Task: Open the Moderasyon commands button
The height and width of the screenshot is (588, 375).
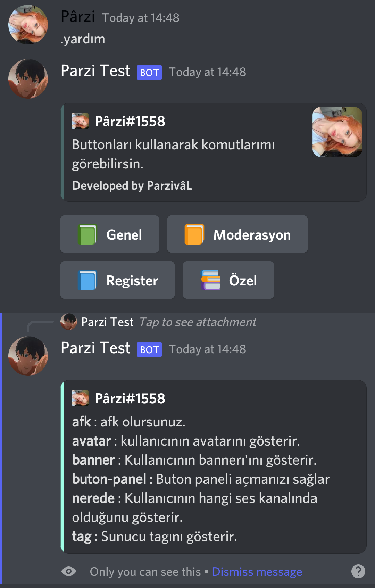Action: tap(237, 234)
